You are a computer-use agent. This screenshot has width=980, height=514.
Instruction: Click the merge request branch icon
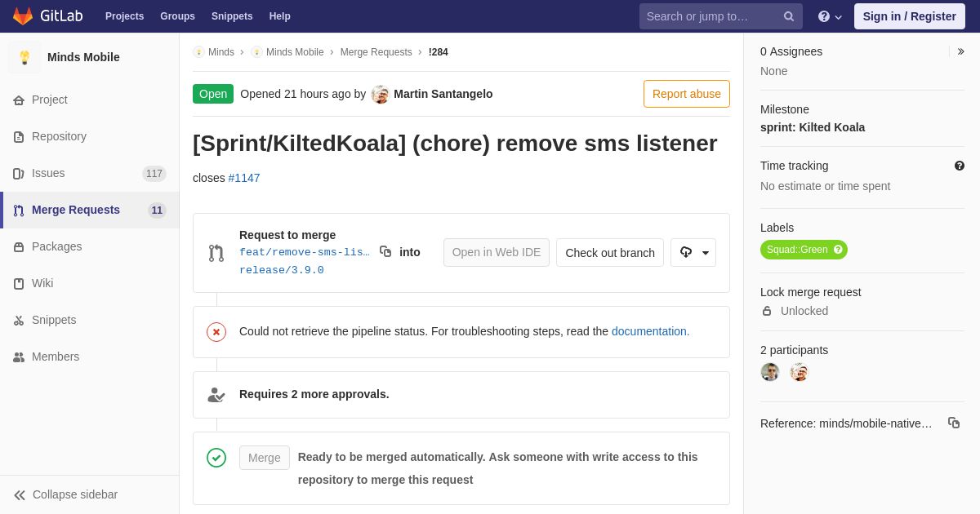(x=216, y=253)
